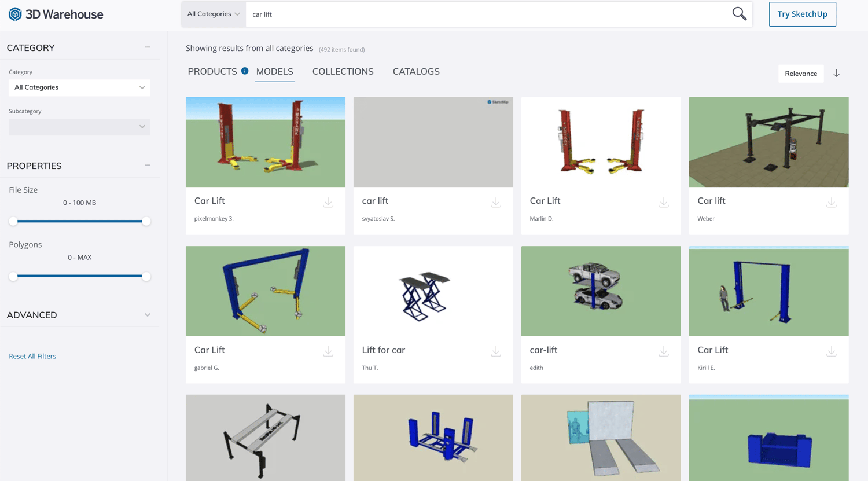
Task: Click the search magnifying glass icon
Action: 739,14
